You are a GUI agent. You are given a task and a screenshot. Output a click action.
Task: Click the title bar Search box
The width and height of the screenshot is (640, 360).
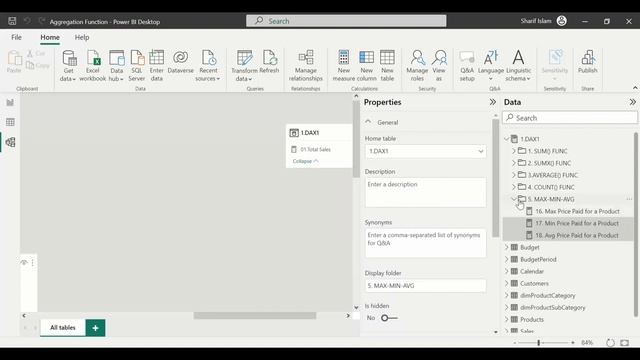point(346,21)
